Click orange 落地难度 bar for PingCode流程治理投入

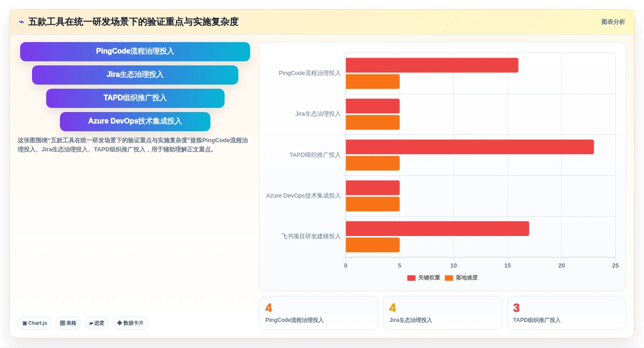coord(373,81)
